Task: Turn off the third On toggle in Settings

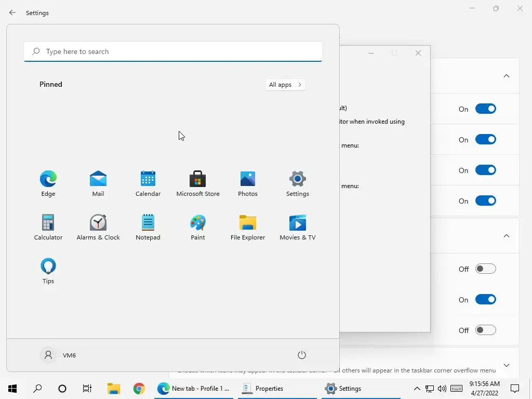Action: point(486,170)
